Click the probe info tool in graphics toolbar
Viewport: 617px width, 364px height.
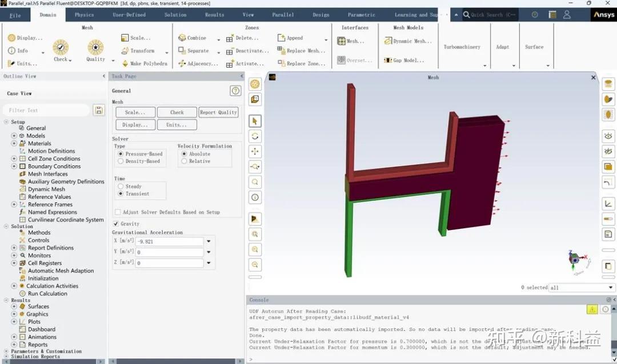coord(255,197)
